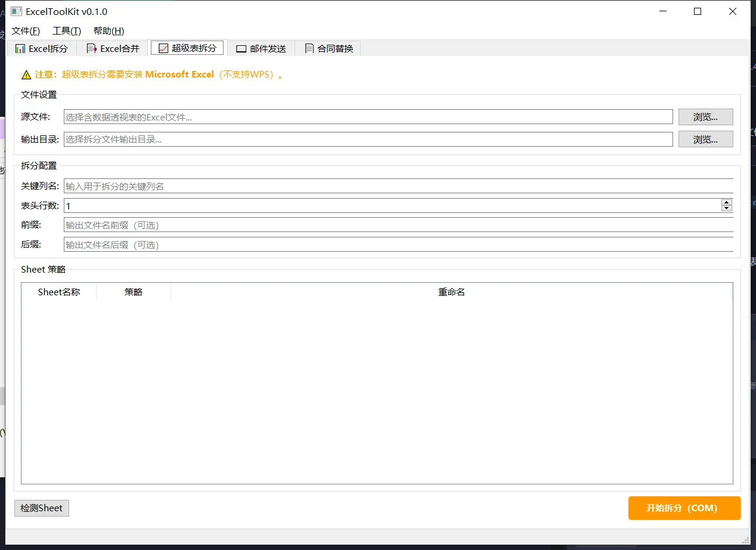Click the ExcelToolKit app icon in title bar
Viewport: 756px width, 550px height.
pos(16,11)
